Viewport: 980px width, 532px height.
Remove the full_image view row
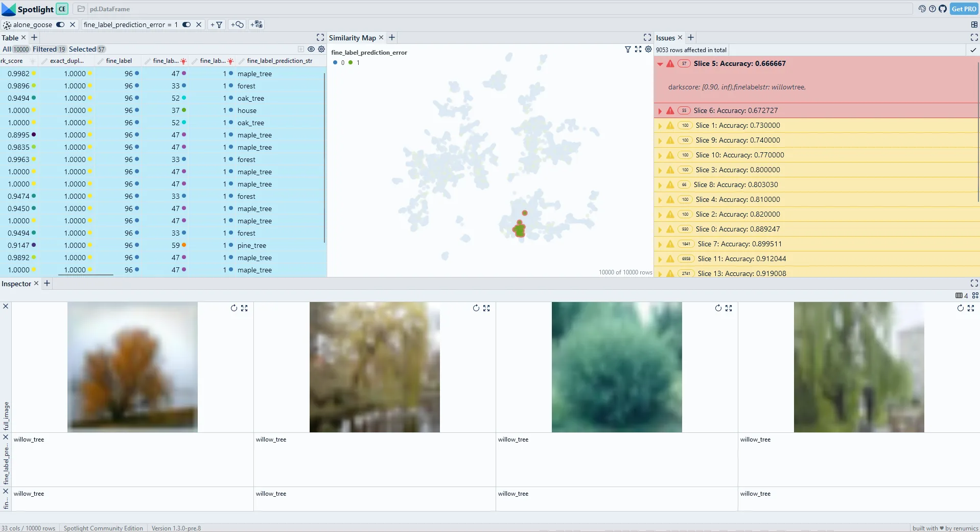pos(6,306)
